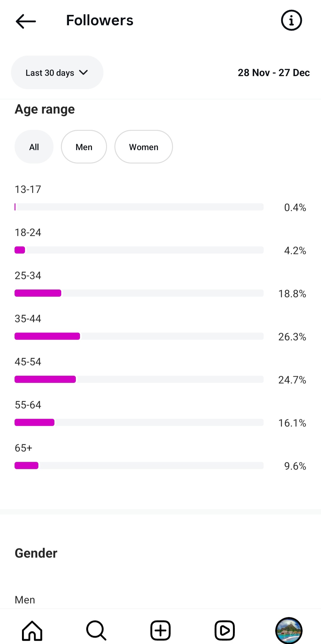
Task: Tap the 25-34 age range bar
Action: tap(139, 293)
